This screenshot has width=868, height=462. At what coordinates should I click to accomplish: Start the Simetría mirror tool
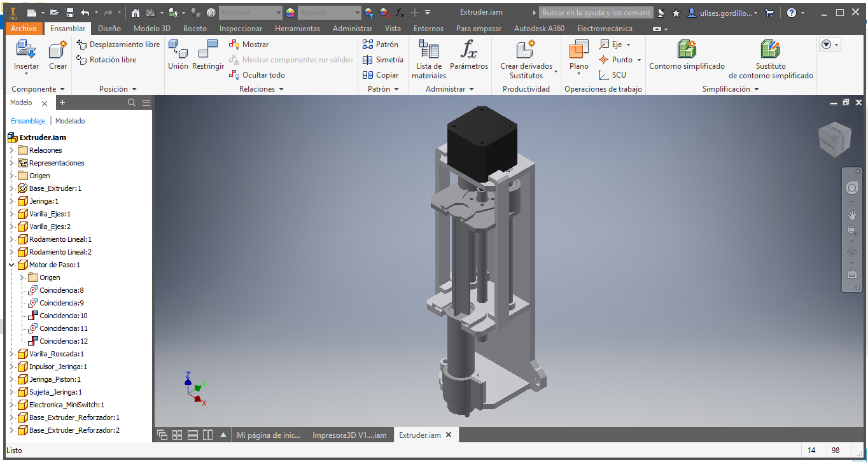click(x=382, y=60)
